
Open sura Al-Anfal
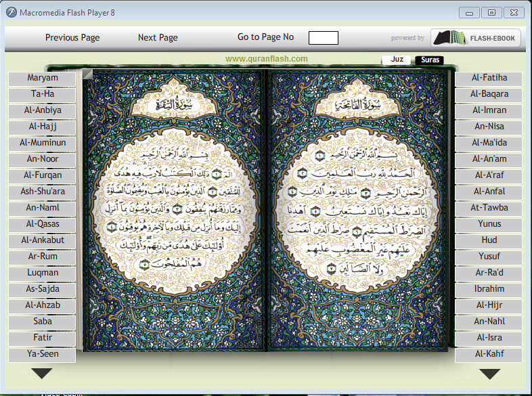click(489, 192)
